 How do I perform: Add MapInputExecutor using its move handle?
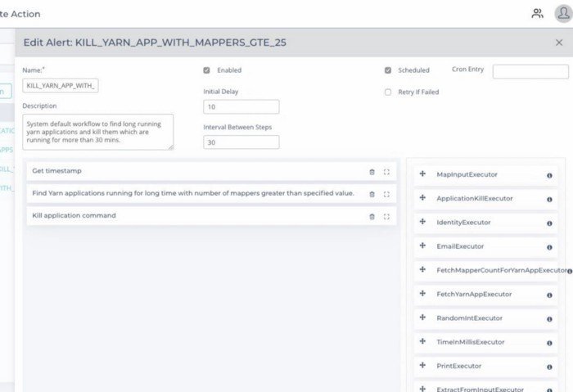coord(423,173)
